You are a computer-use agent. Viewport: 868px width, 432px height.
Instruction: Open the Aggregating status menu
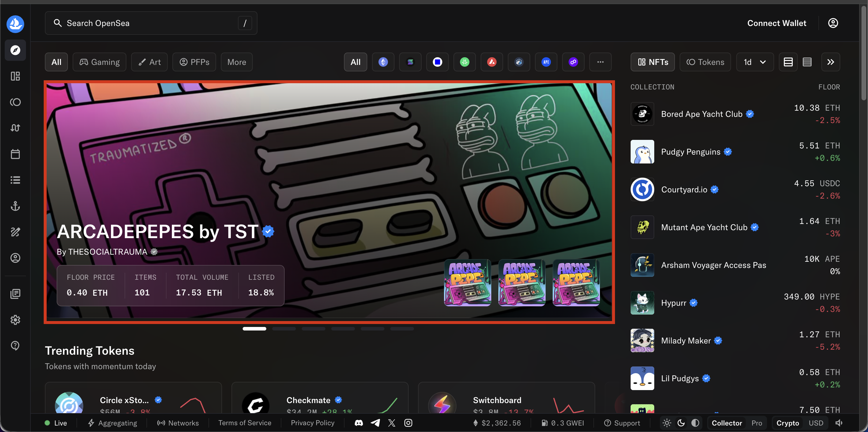112,423
